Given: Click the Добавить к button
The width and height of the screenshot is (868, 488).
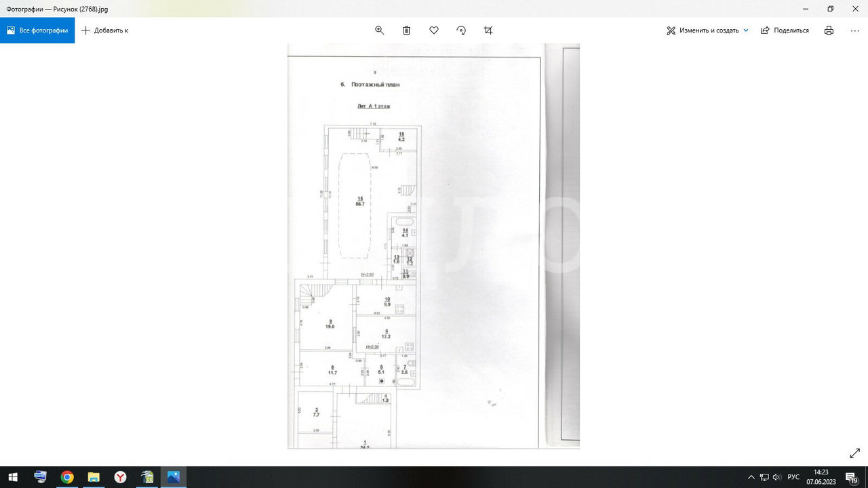Looking at the screenshot, I should coord(105,30).
